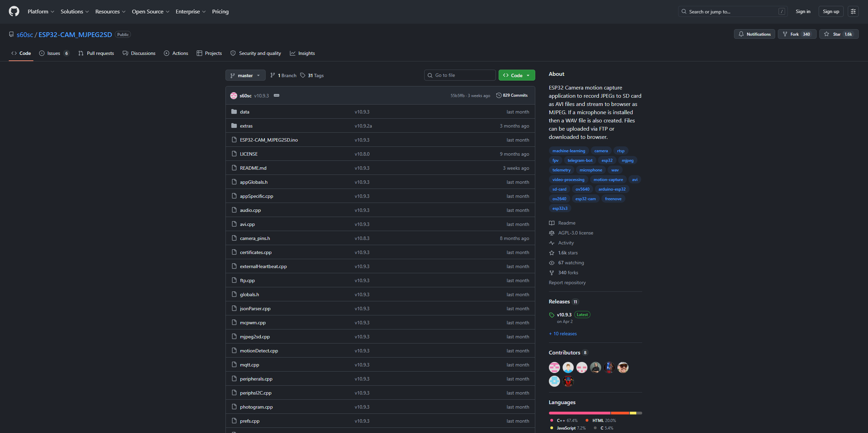Expand the commit message ellipsis for v10.9.3
Screen dimensions: 868x433
coord(276,95)
